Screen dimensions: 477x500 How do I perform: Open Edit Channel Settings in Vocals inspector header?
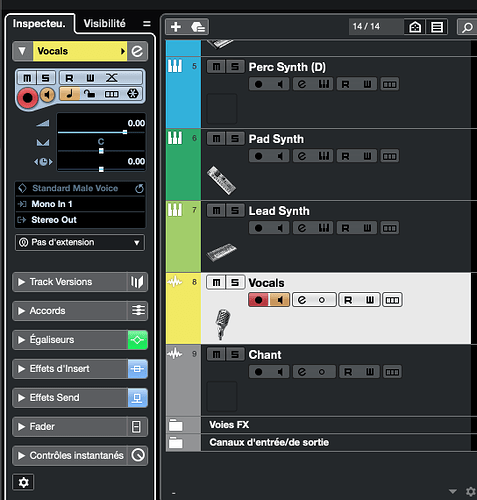tap(137, 51)
